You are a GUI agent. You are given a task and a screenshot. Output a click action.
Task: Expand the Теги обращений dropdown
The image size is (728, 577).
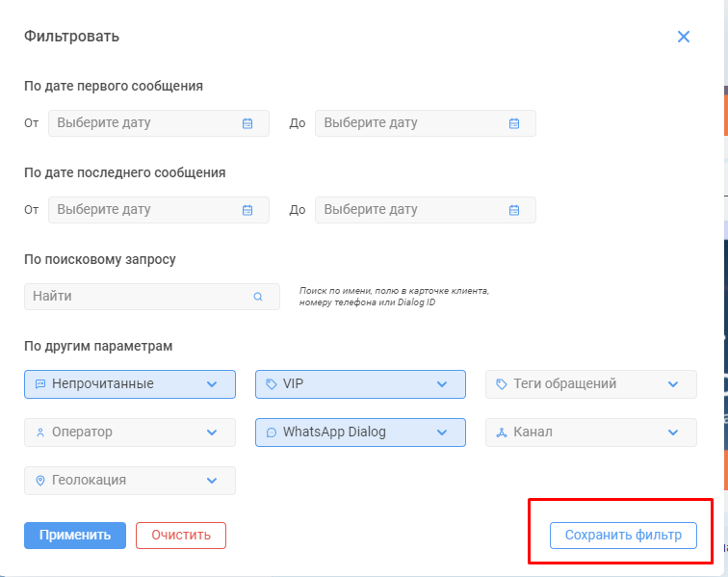[x=591, y=384]
